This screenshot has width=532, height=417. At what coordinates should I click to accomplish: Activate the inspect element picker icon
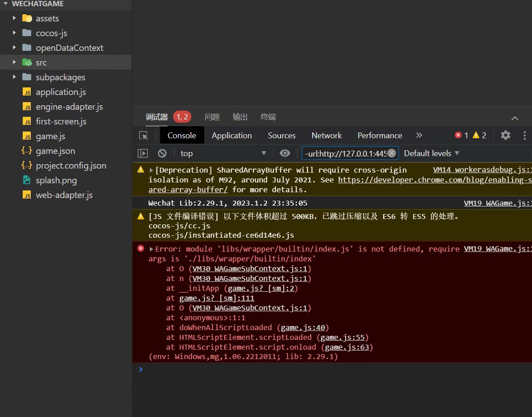coord(144,136)
